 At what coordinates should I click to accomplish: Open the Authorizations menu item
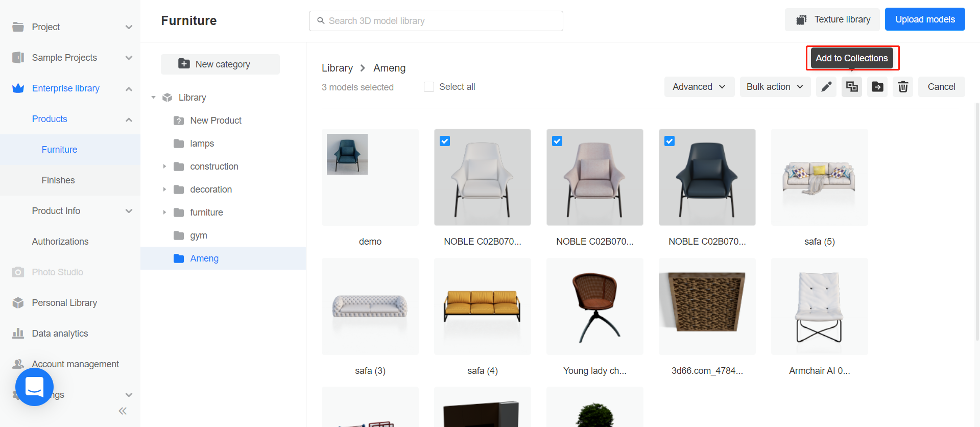point(60,242)
